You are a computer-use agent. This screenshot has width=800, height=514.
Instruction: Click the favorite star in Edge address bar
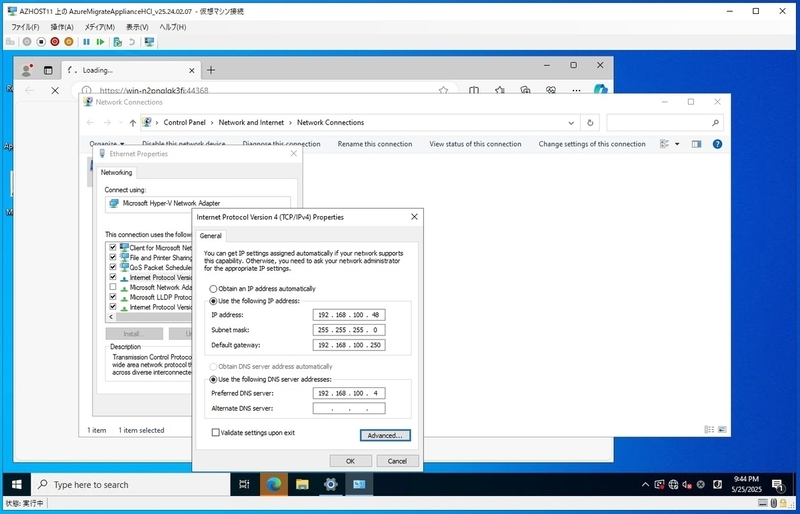tap(443, 90)
